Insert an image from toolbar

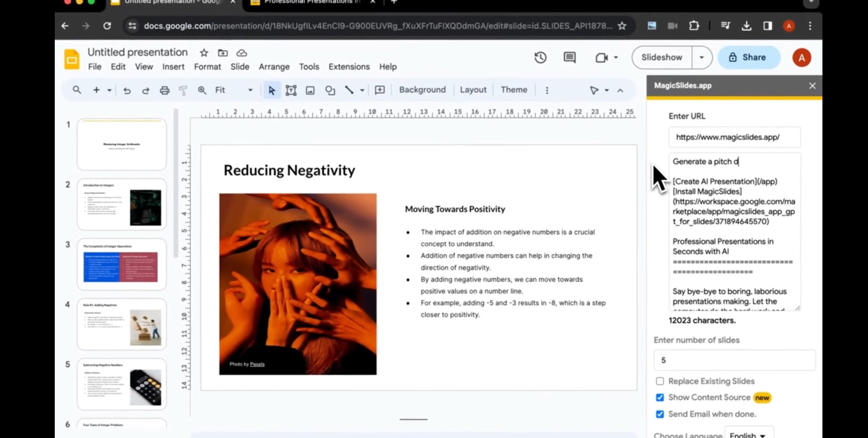(310, 90)
